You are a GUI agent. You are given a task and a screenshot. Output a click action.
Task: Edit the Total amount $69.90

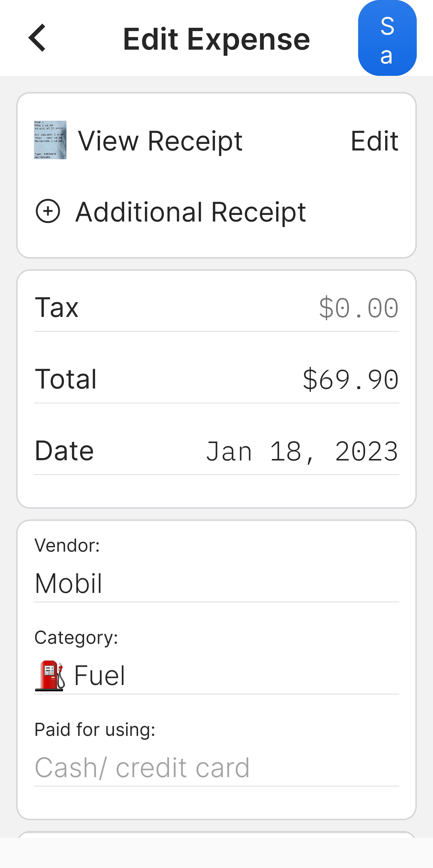point(350,380)
